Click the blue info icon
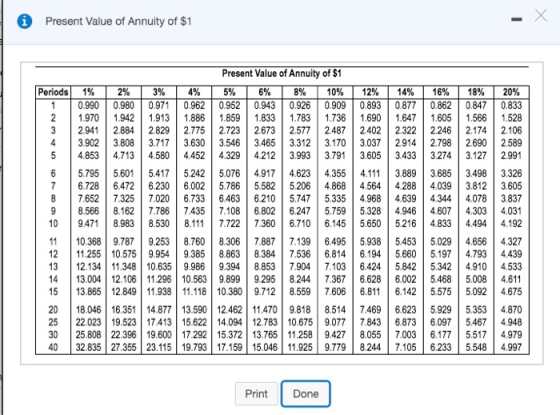This screenshot has height=415, width=560. coord(24,21)
